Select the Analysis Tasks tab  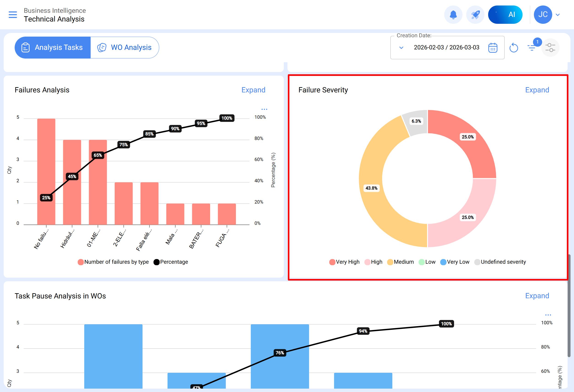point(53,47)
